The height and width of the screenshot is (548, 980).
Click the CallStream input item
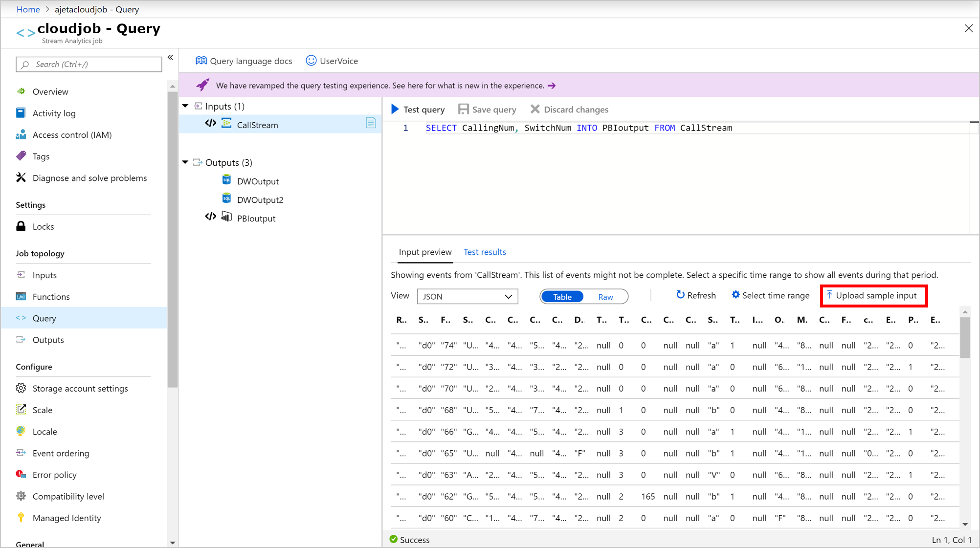(x=257, y=125)
